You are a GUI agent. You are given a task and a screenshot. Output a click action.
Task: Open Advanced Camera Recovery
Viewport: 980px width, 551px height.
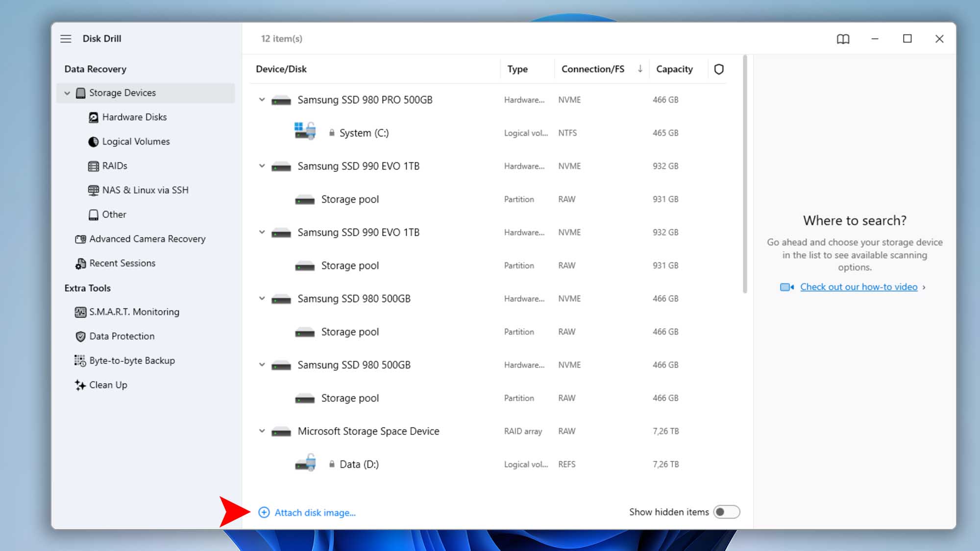click(147, 239)
